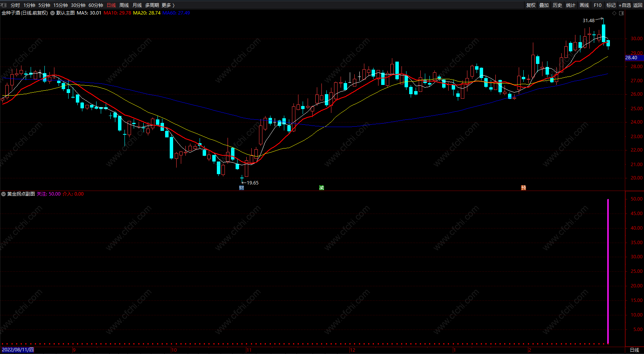Click the 复权 button

tap(531, 5)
